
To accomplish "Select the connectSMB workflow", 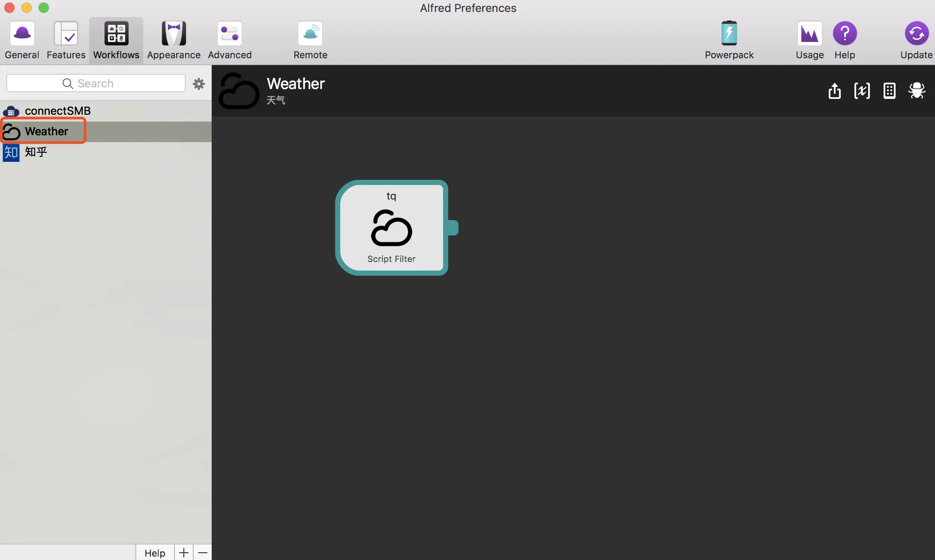I will 57,111.
